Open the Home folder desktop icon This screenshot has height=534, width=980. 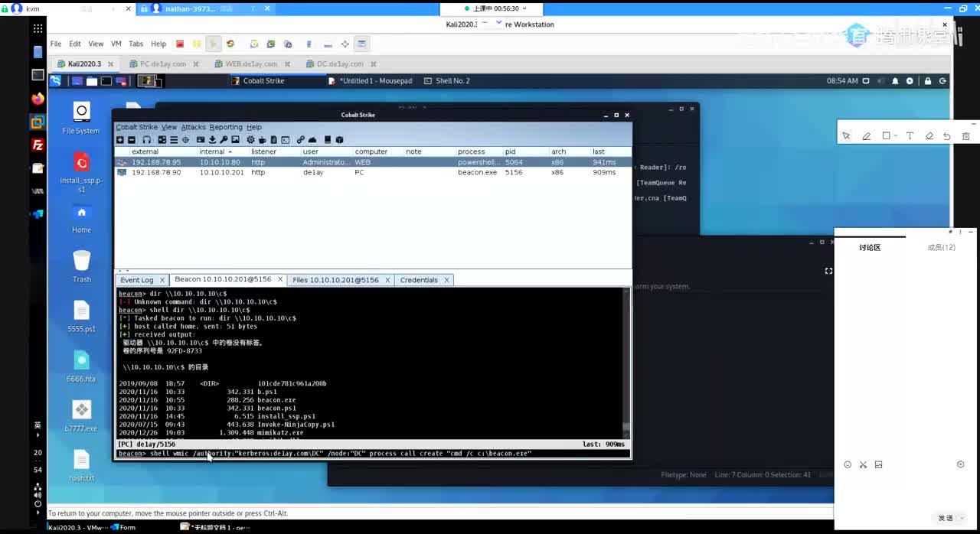(82, 219)
